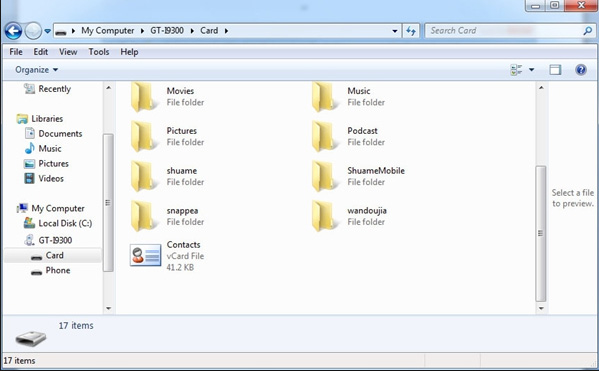Click file list scroll down arrow

(x=541, y=308)
